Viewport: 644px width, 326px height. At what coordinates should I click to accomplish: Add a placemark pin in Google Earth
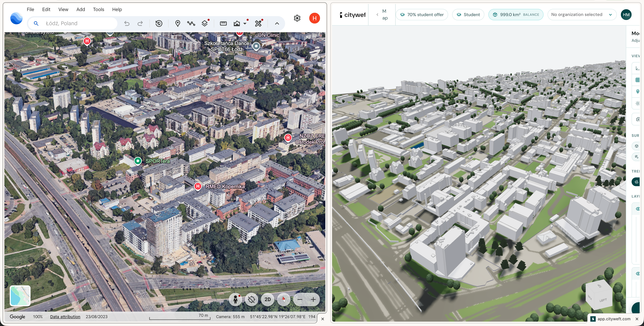click(177, 24)
